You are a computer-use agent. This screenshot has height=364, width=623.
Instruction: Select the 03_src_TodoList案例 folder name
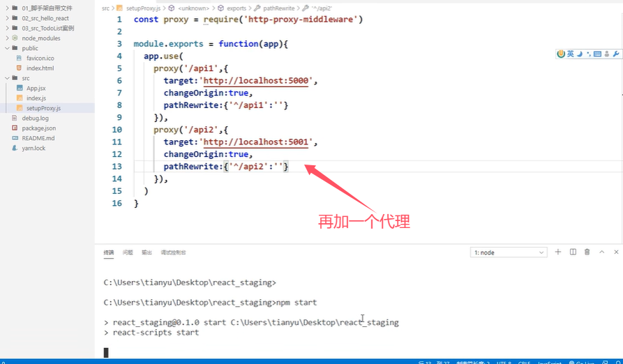48,28
